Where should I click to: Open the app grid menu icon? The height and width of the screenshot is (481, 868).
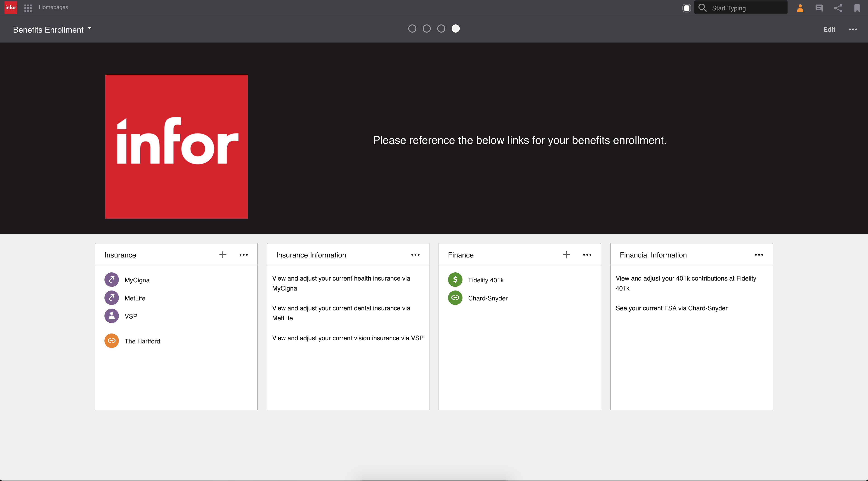(28, 8)
